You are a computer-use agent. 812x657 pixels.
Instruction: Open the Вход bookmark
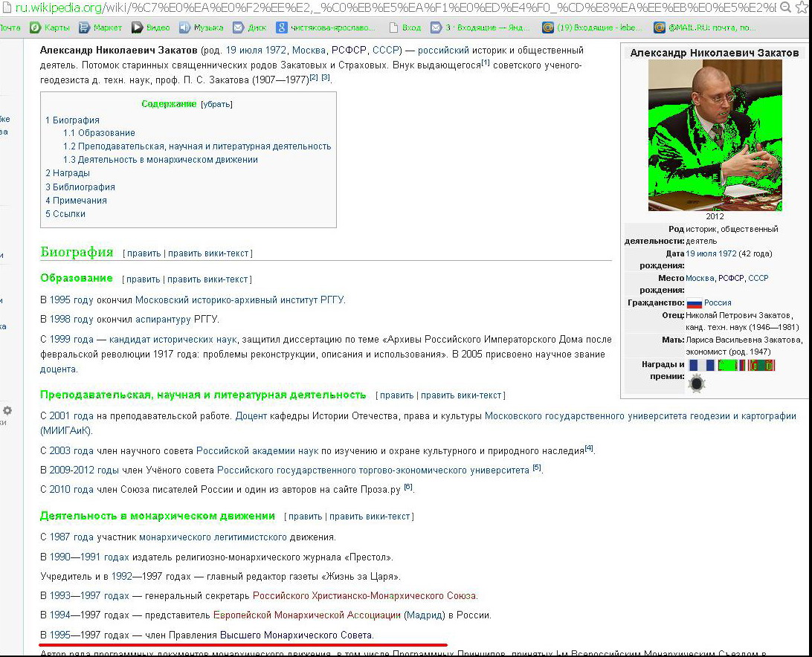coord(405,27)
